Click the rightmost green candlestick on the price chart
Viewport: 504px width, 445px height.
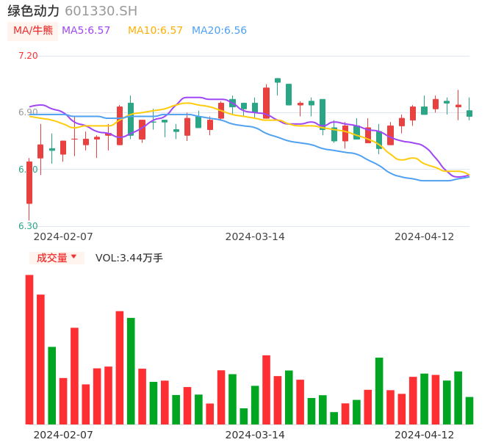point(469,113)
